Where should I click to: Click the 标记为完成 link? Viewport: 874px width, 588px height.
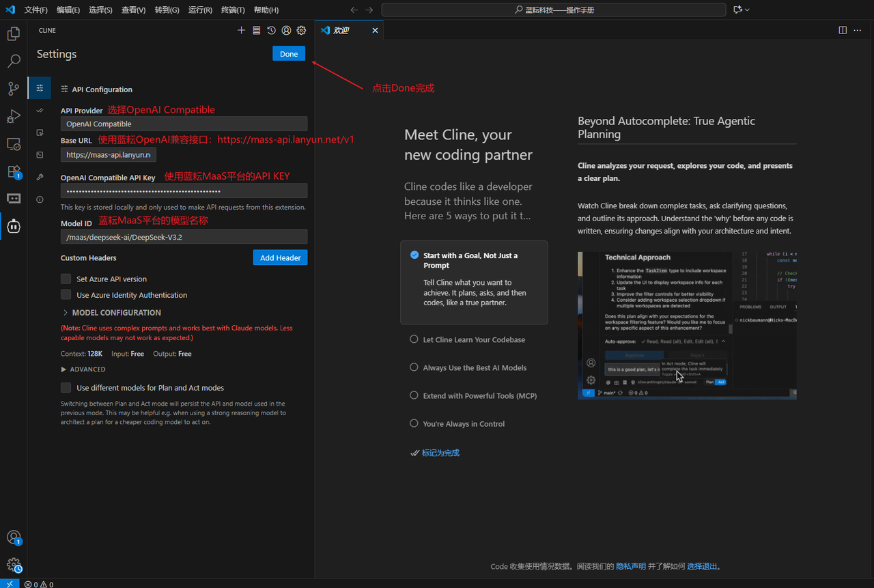(440, 453)
